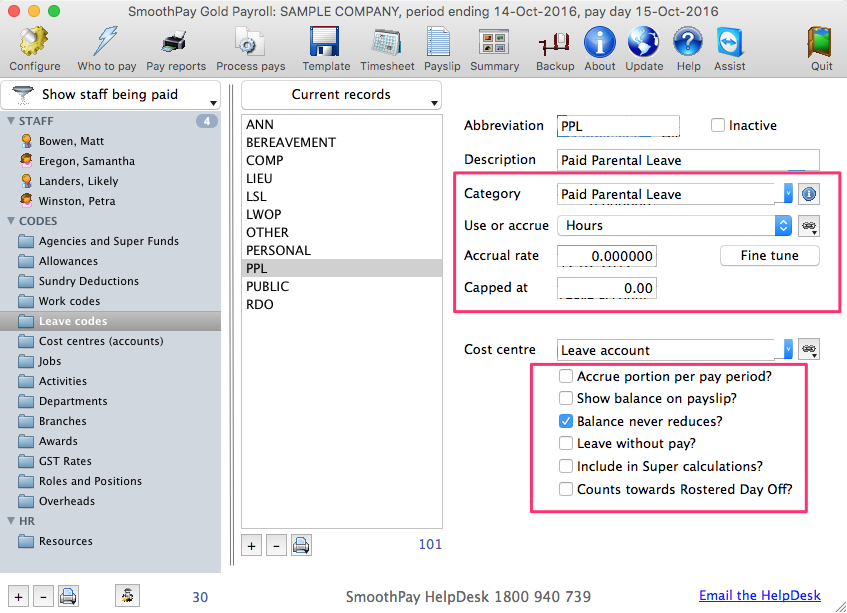Open the About info icon
This screenshot has width=847, height=613.
600,49
